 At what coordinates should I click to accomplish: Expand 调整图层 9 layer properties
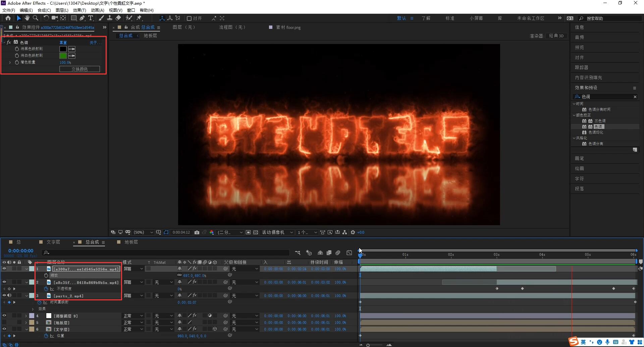tap(26, 316)
